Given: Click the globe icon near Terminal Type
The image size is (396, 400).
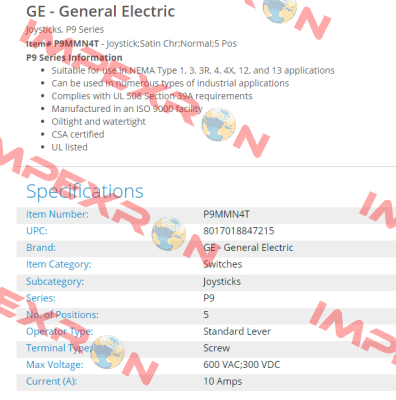Looking at the screenshot, I should point(107,352).
